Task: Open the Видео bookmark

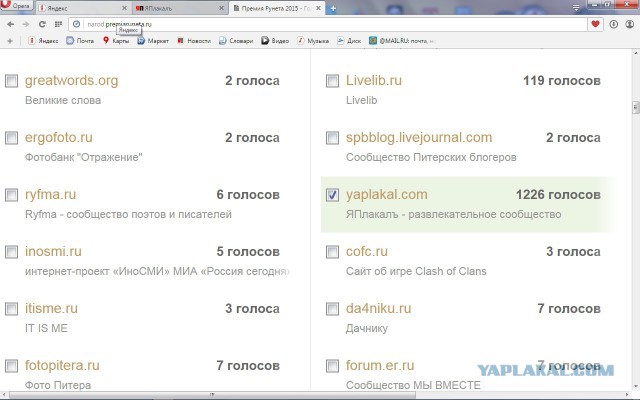Action: pyautogui.click(x=275, y=41)
